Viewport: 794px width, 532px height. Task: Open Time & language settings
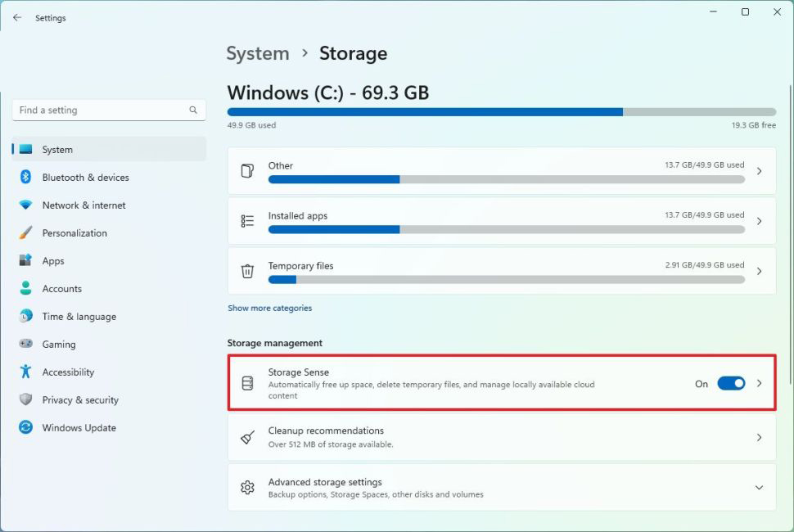point(79,317)
